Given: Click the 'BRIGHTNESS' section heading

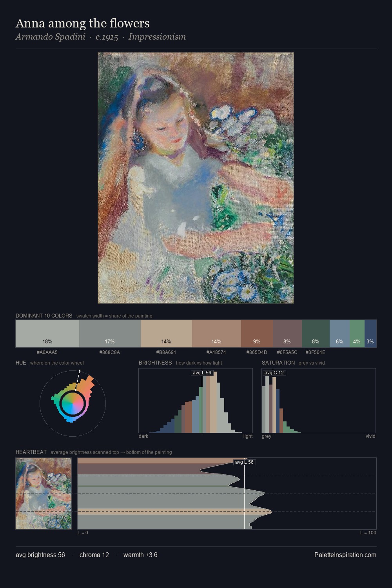Looking at the screenshot, I should pyautogui.click(x=155, y=363).
